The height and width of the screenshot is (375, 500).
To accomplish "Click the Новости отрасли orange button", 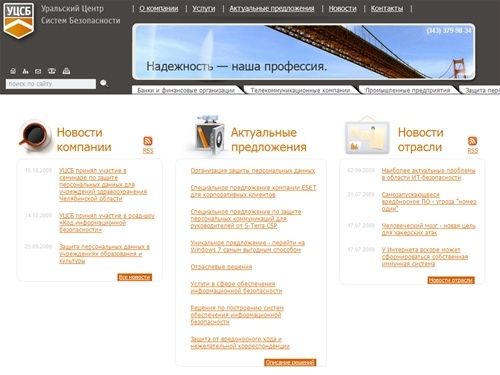I will coord(451,280).
